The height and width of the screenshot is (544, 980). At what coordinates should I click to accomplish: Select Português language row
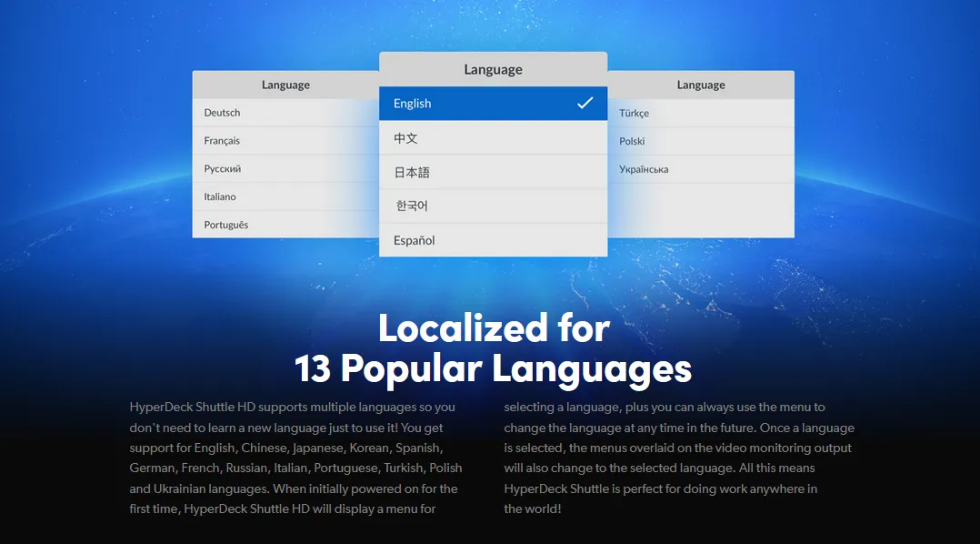point(285,225)
